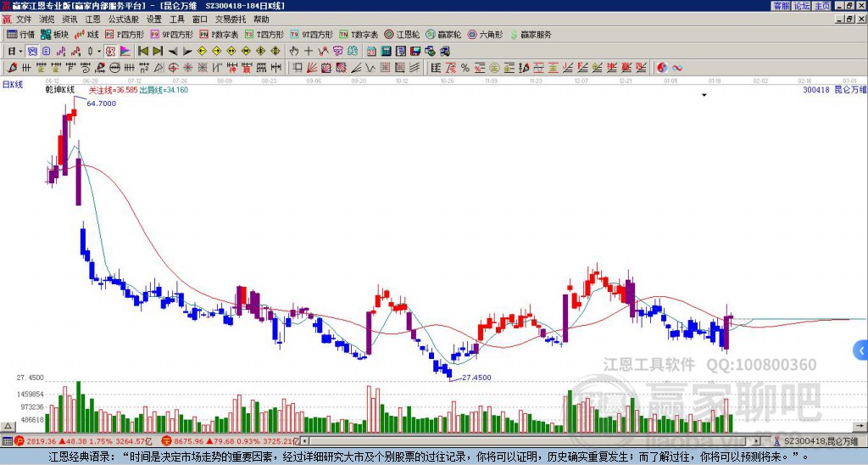Click the percent sign tool
Viewport: 868px width, 465px height.
point(465,68)
